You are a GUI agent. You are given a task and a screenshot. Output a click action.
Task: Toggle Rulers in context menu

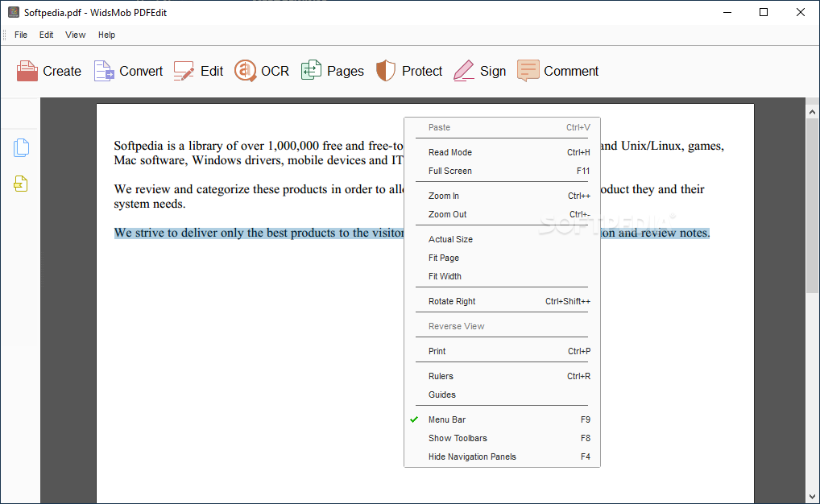point(502,377)
